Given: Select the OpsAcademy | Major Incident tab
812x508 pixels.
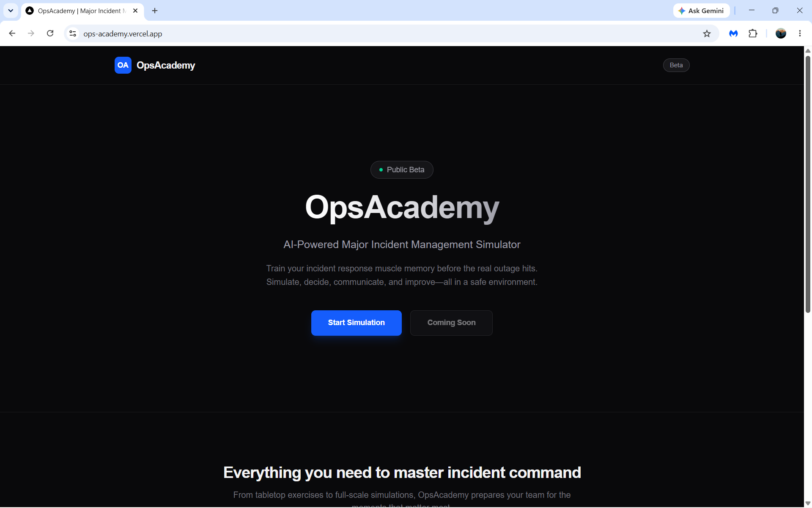Looking at the screenshot, I should [x=82, y=11].
